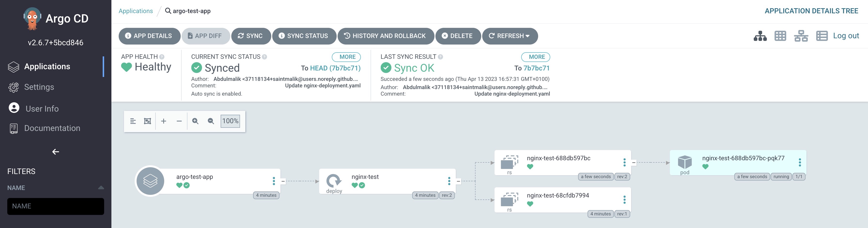Switch to the pods grid view icon
The height and width of the screenshot is (228, 868).
tap(780, 36)
